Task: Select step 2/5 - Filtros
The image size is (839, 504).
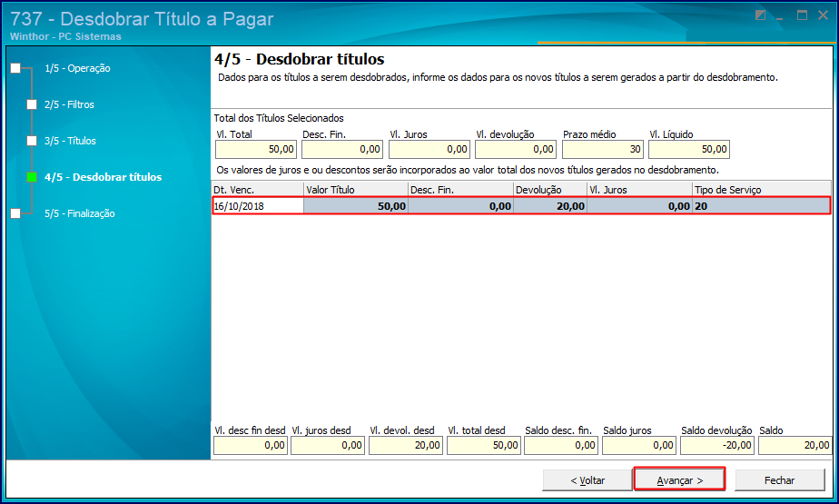Action: (69, 104)
